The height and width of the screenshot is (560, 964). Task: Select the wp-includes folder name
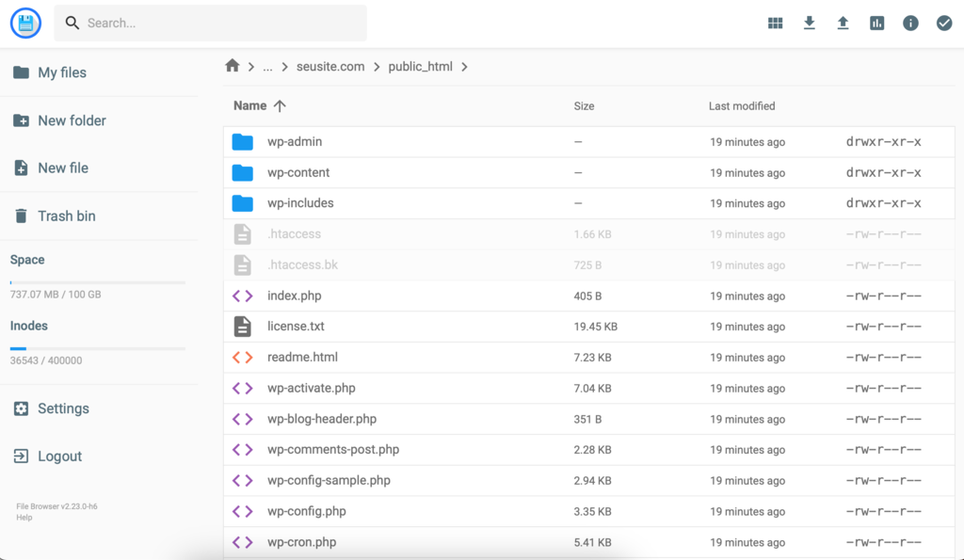[300, 203]
